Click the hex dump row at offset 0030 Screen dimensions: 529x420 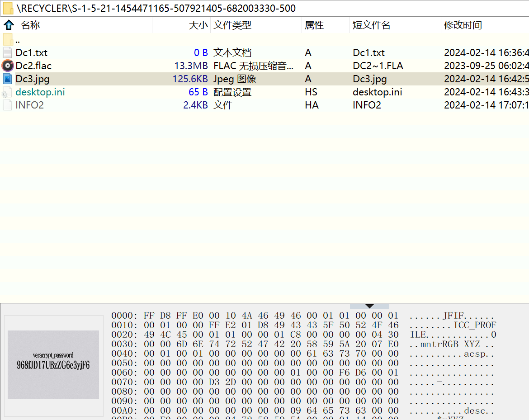click(271, 344)
